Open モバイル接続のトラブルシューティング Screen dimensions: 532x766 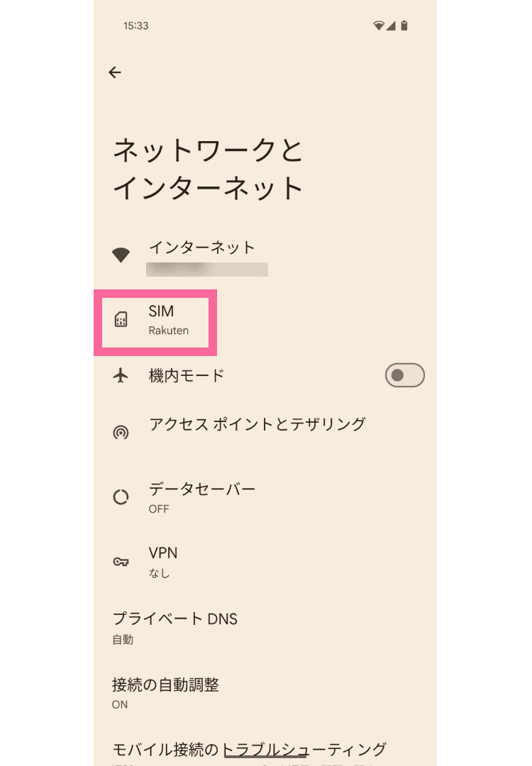[249, 749]
